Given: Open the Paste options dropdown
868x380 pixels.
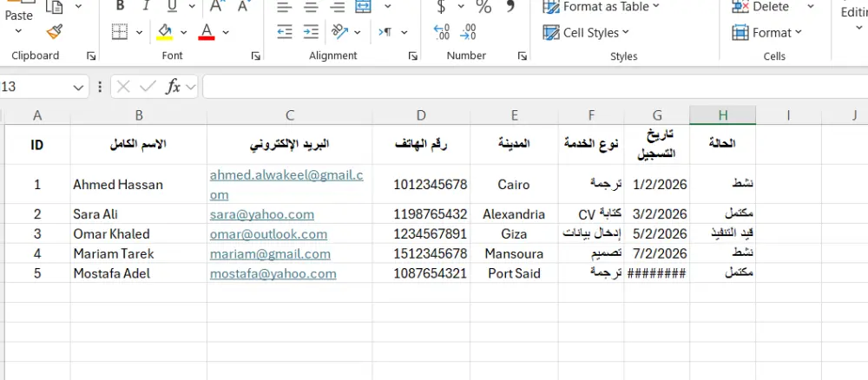Looking at the screenshot, I should 18,30.
